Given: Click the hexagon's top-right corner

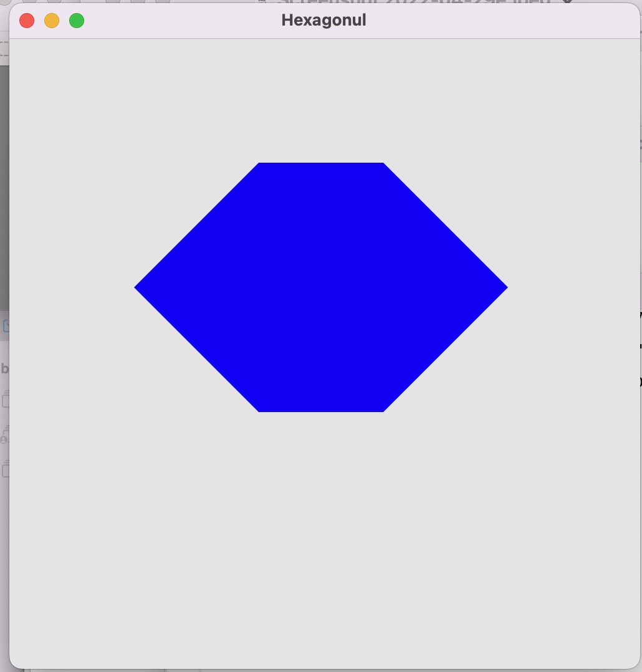Looking at the screenshot, I should tap(381, 165).
